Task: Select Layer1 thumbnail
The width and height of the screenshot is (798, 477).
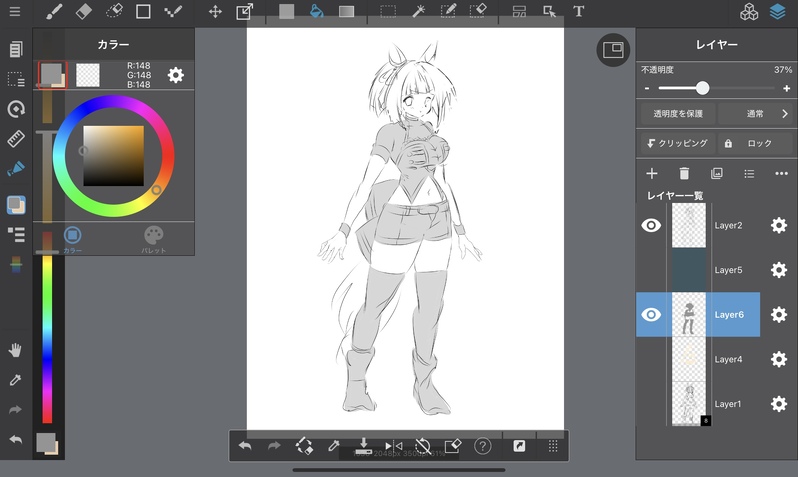Action: [x=689, y=404]
